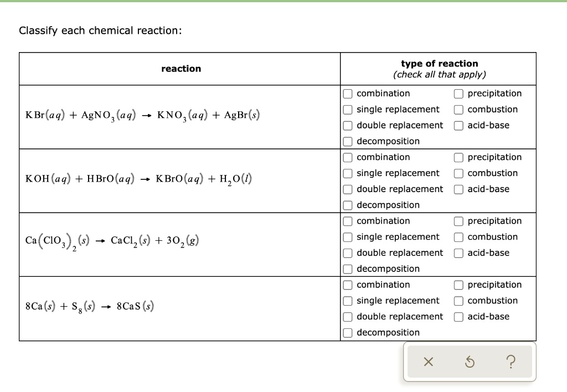The height and width of the screenshot is (392, 567).
Task: Check combination for the 8Ca + S8 reaction
Action: pyautogui.click(x=348, y=285)
